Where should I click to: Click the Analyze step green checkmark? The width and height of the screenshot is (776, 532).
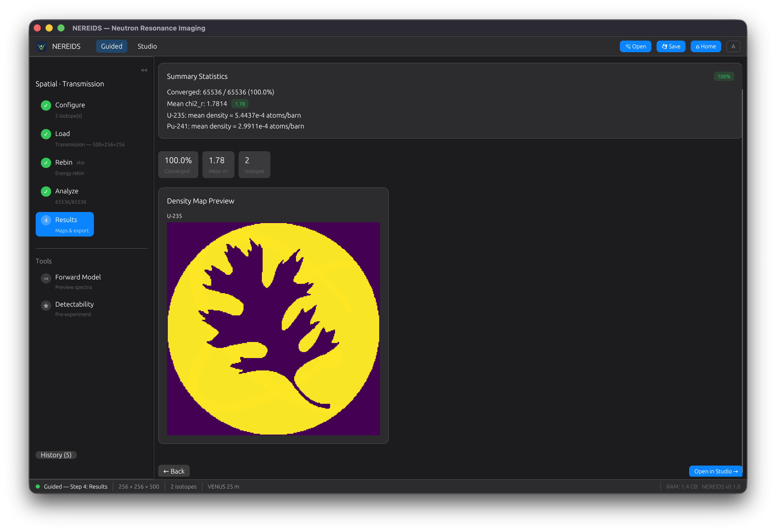[x=46, y=191]
